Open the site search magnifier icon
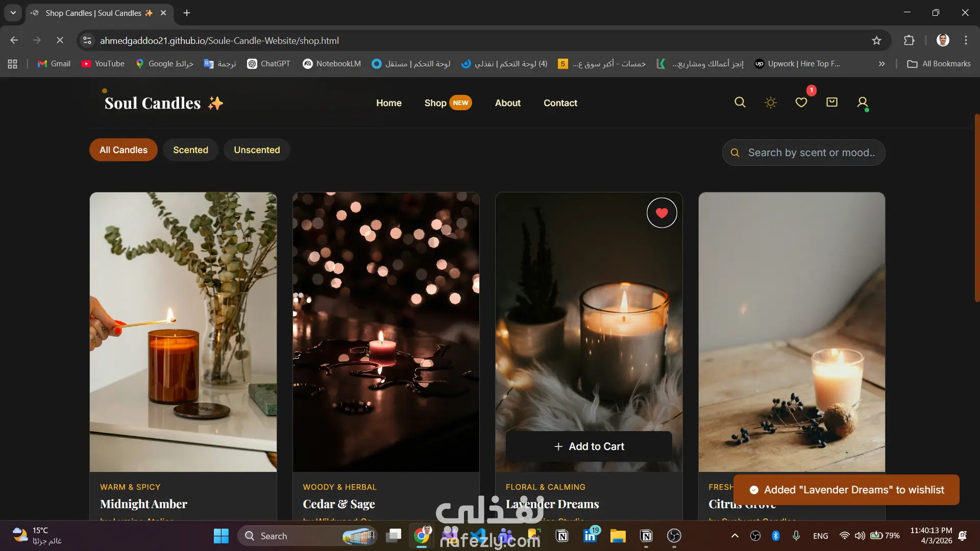This screenshot has height=551, width=980. pyautogui.click(x=740, y=103)
